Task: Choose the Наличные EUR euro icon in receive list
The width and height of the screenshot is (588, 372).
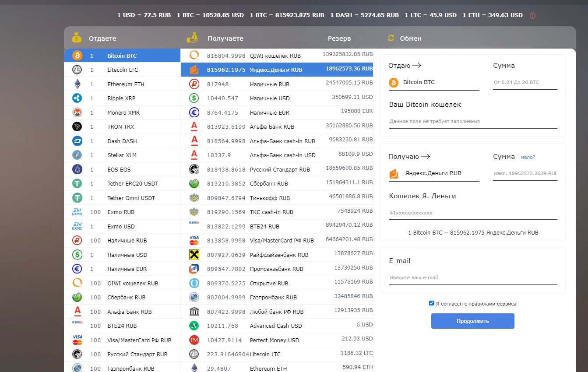Action: 194,112
